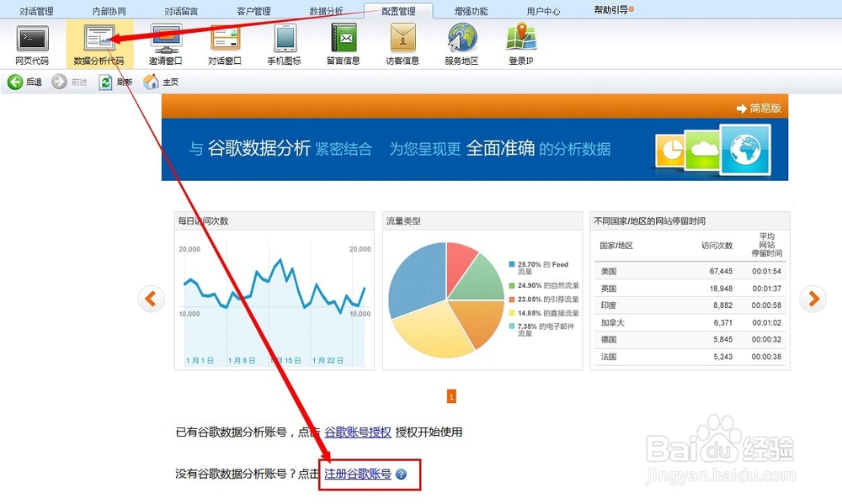Open the 服务地区 globe icon
The image size is (842, 504).
[461, 45]
